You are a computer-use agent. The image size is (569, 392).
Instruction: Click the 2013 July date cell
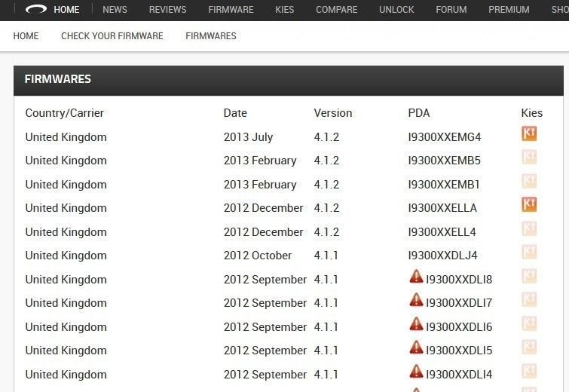tap(248, 137)
